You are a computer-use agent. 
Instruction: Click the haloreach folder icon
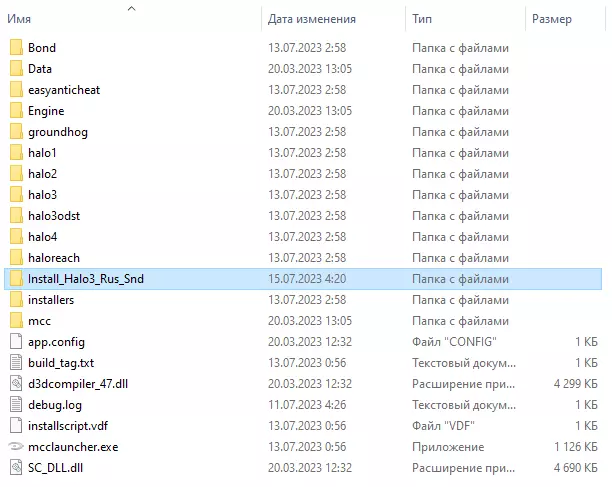coord(16,258)
